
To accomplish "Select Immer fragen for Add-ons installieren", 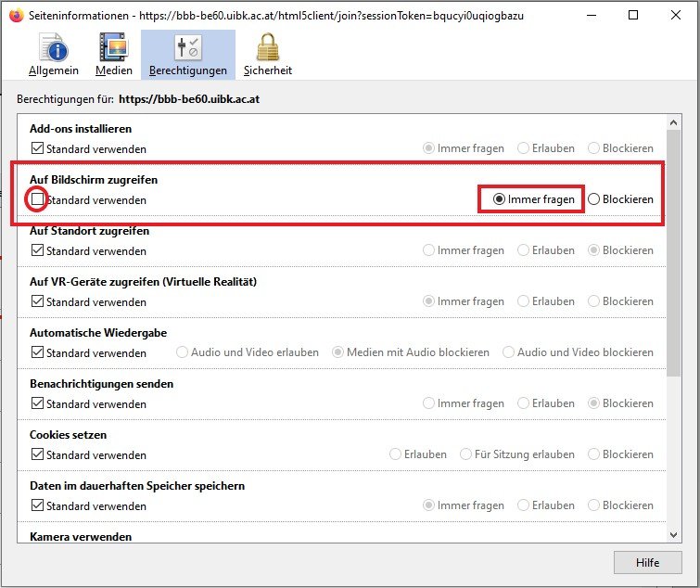I will tap(428, 148).
